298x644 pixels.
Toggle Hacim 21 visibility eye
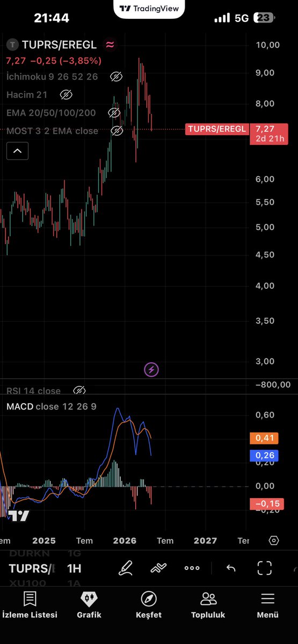[66, 95]
